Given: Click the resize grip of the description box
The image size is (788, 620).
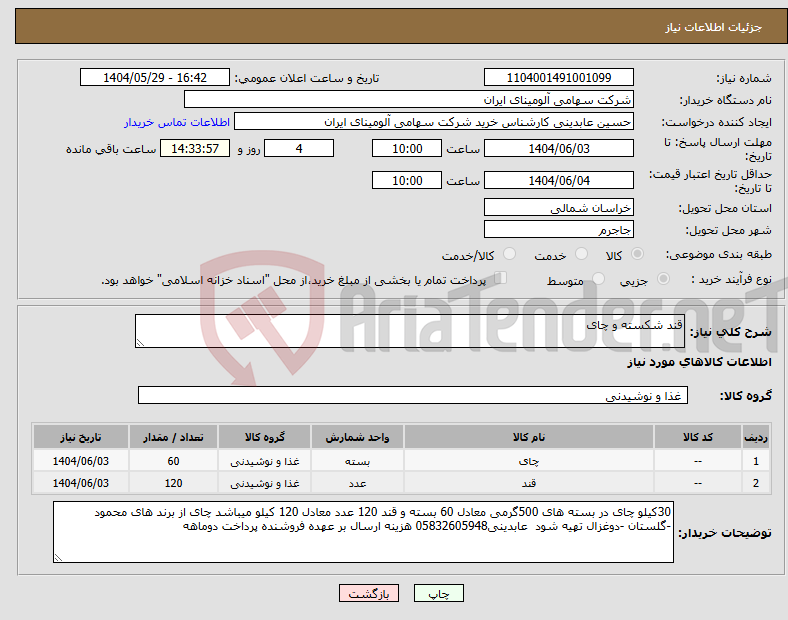Looking at the screenshot, I should point(140,343).
